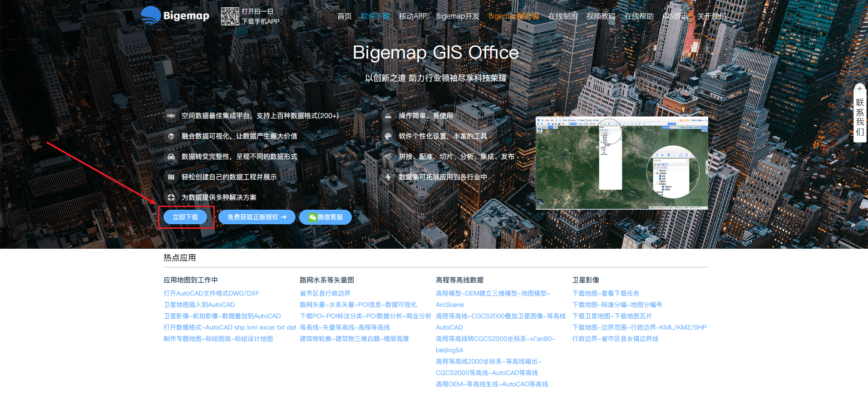Open link 打开数据格式–AutoCAD shp kml excel txt dat
The height and width of the screenshot is (409, 868).
[x=230, y=327]
